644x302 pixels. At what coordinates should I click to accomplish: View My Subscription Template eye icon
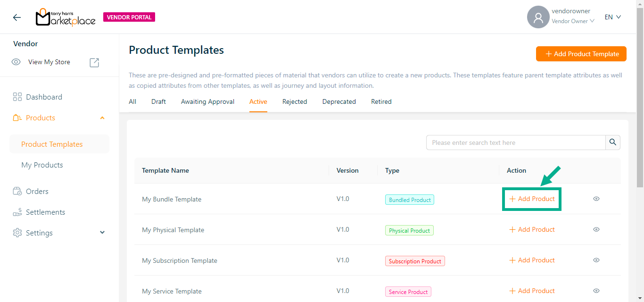596,260
